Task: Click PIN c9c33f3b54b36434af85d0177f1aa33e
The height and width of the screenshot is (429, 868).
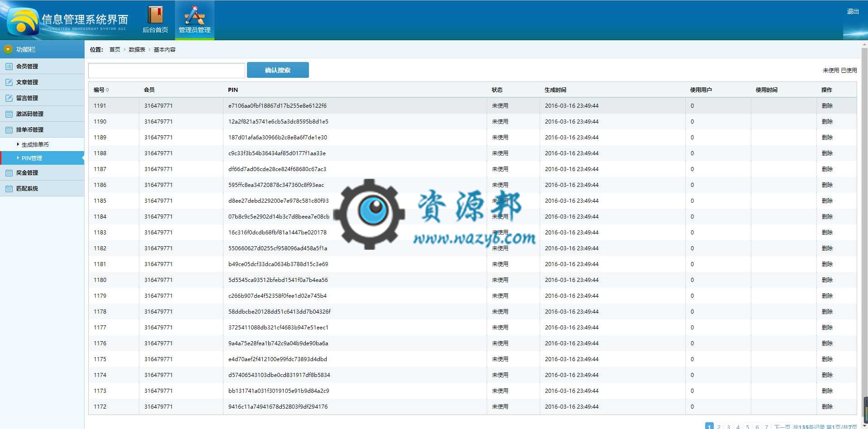Action: pos(277,153)
